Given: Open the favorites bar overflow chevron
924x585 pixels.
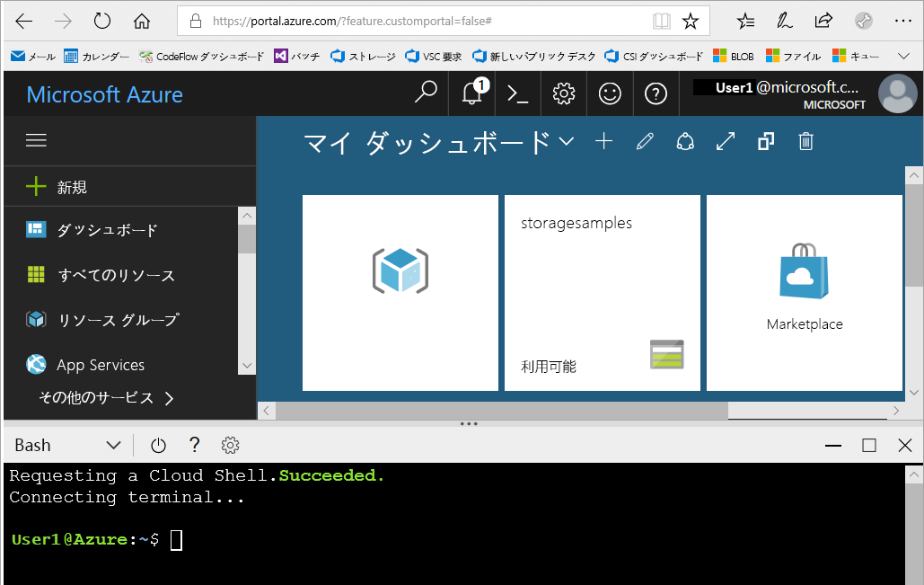Looking at the screenshot, I should tap(902, 55).
